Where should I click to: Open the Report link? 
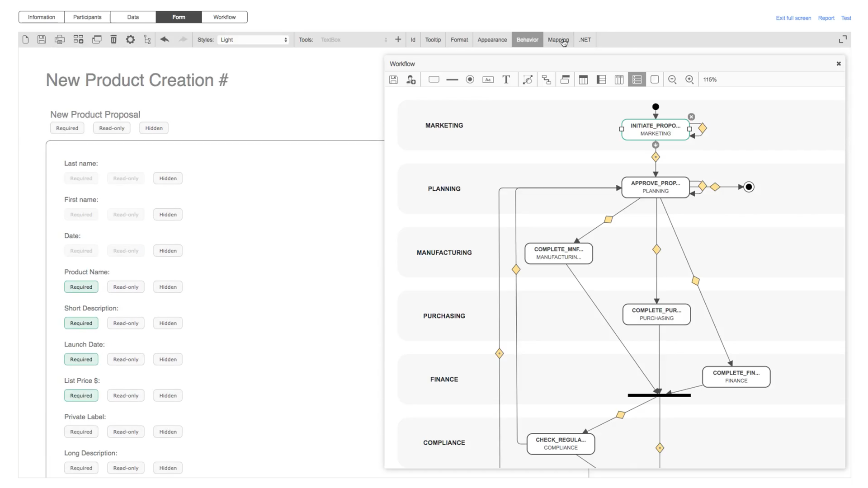pyautogui.click(x=826, y=18)
